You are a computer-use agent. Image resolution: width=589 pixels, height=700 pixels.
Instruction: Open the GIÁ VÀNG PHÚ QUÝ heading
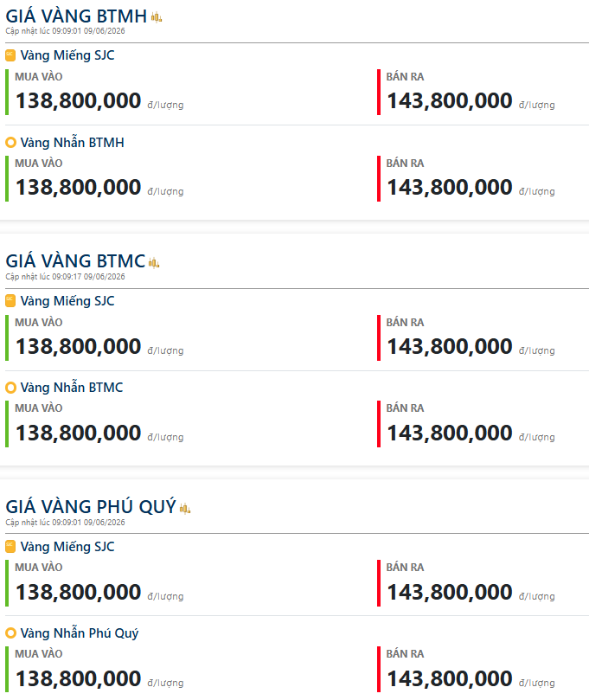pyautogui.click(x=91, y=507)
